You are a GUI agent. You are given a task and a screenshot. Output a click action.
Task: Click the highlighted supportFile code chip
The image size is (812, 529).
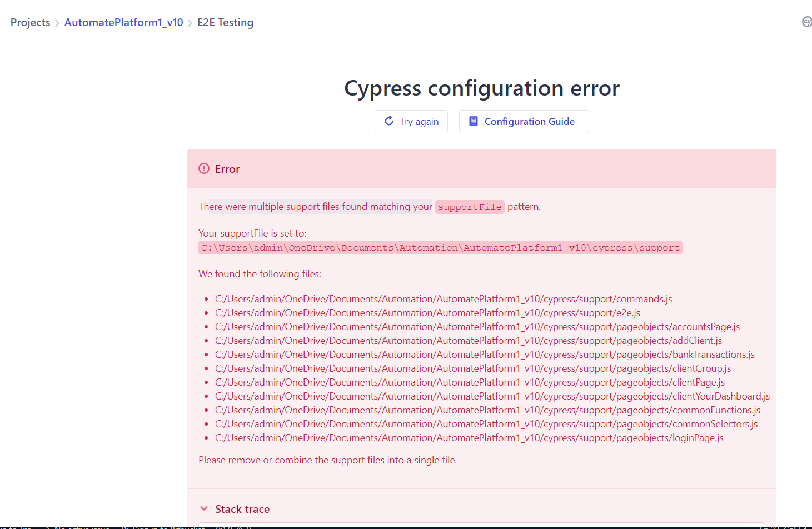(470, 207)
